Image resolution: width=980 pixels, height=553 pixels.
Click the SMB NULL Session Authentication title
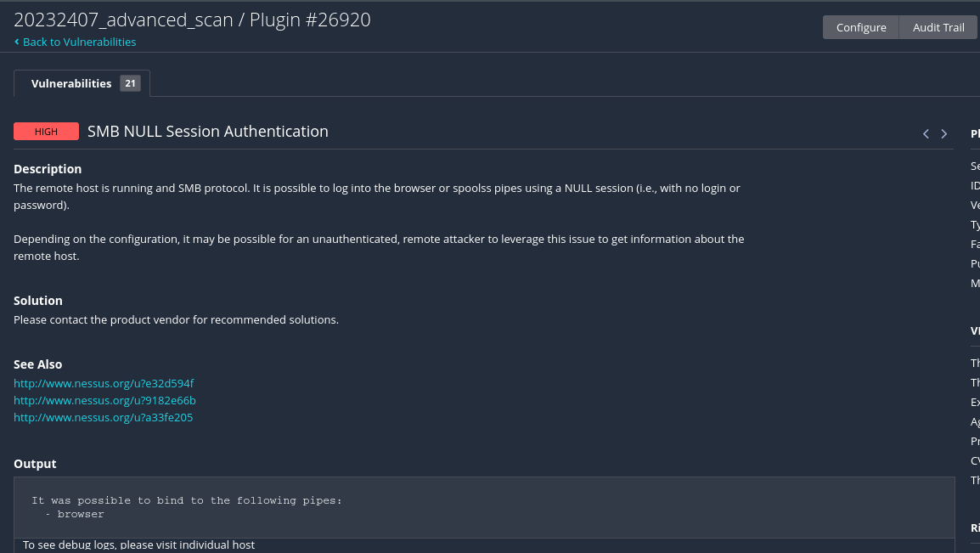point(208,132)
